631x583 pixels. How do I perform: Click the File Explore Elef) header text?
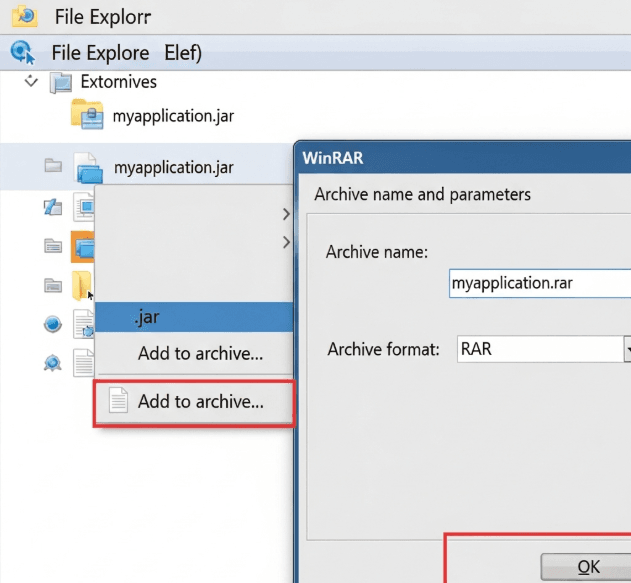[127, 53]
